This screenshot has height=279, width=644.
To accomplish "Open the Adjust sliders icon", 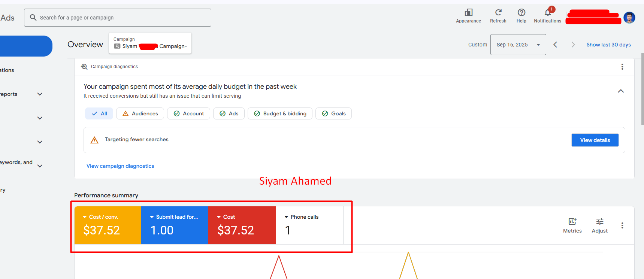I will (599, 221).
